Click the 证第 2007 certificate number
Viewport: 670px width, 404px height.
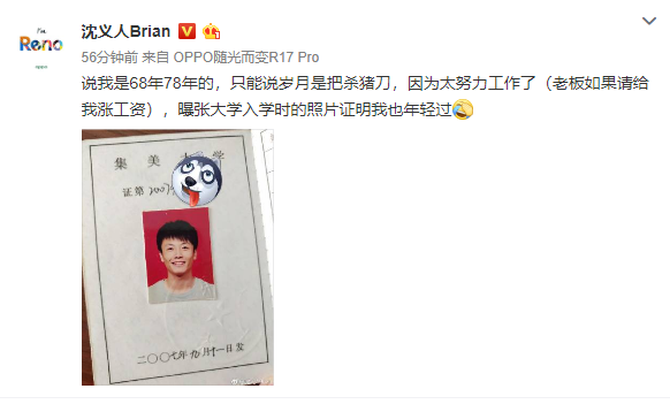pos(147,191)
